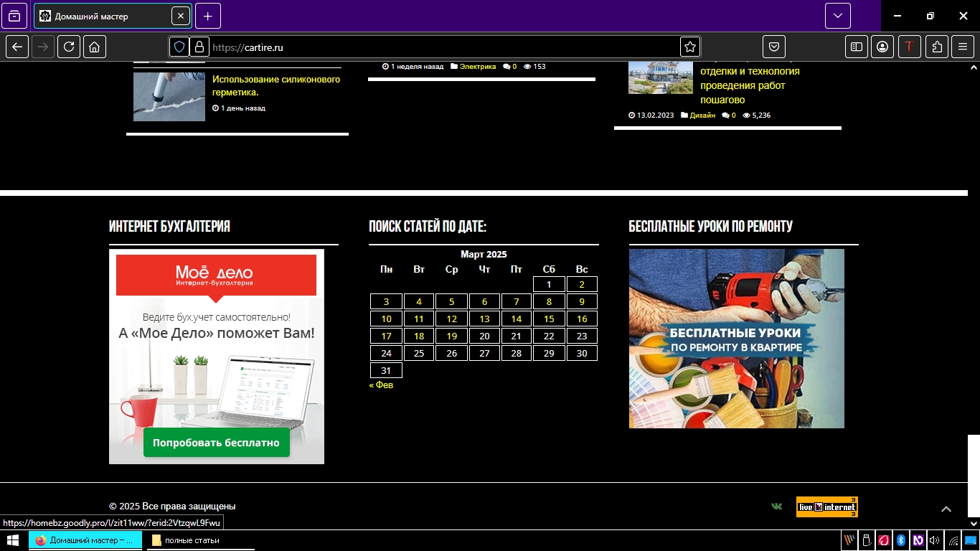Screen dimensions: 980x551
Task: Open the Дизайн category link
Action: tap(702, 115)
